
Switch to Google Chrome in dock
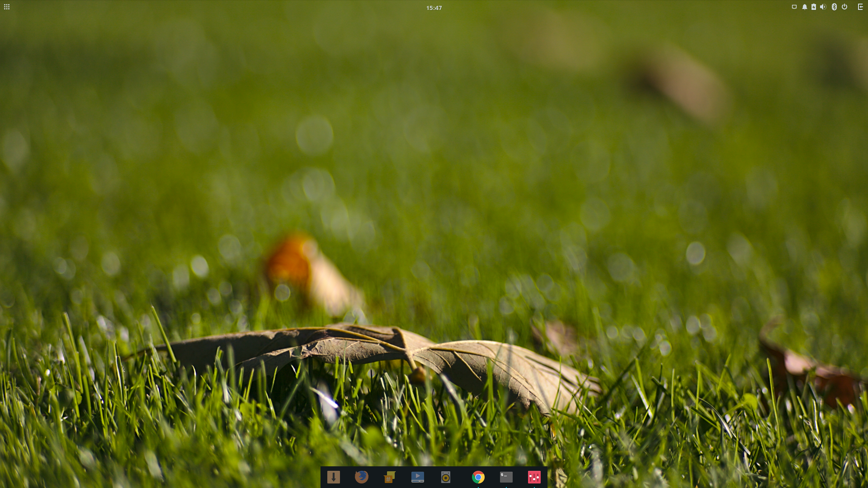click(478, 477)
